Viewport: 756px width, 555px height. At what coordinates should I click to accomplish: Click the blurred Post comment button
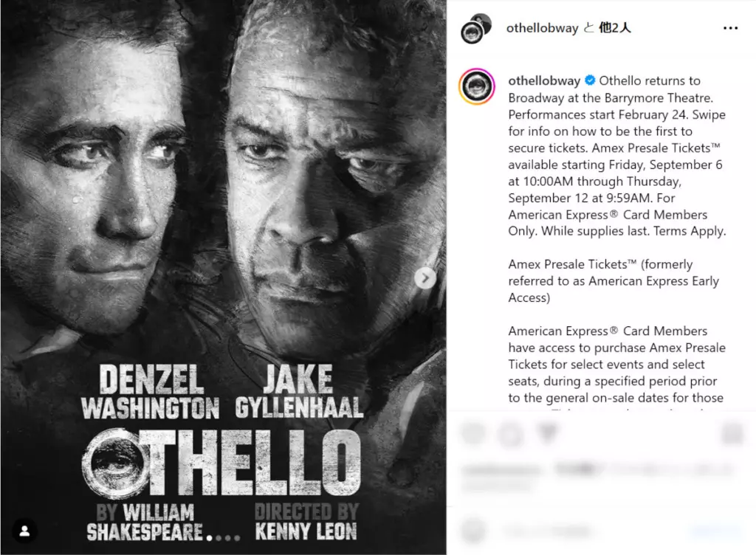(x=715, y=531)
